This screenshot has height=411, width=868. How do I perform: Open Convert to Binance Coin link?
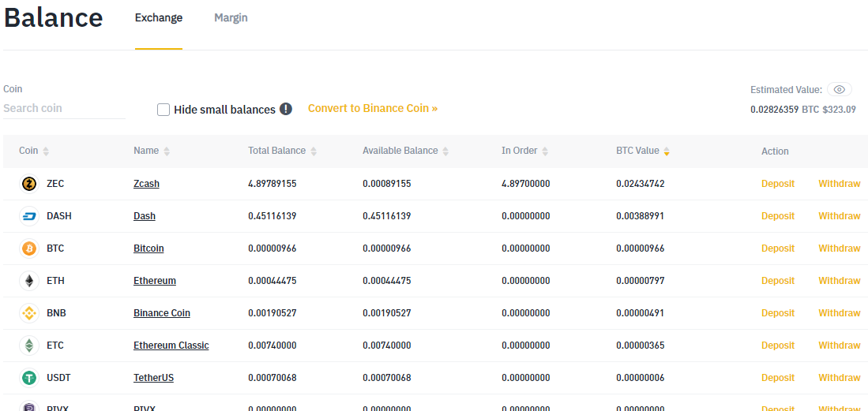coord(373,108)
